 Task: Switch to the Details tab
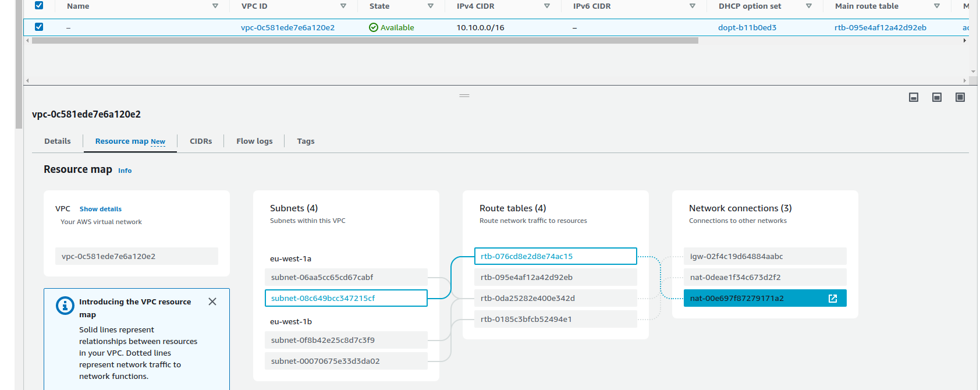pyautogui.click(x=58, y=141)
